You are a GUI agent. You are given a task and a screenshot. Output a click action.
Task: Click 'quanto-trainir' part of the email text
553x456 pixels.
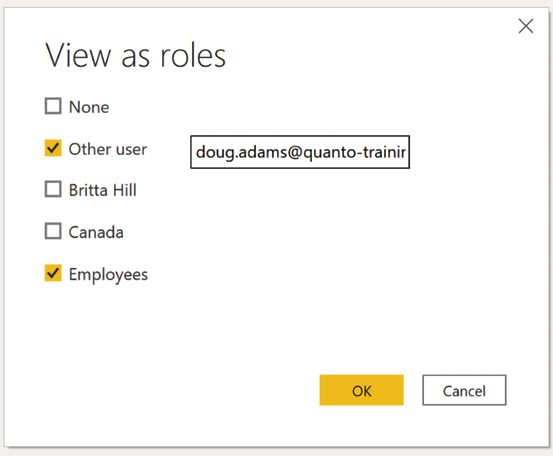pos(354,152)
